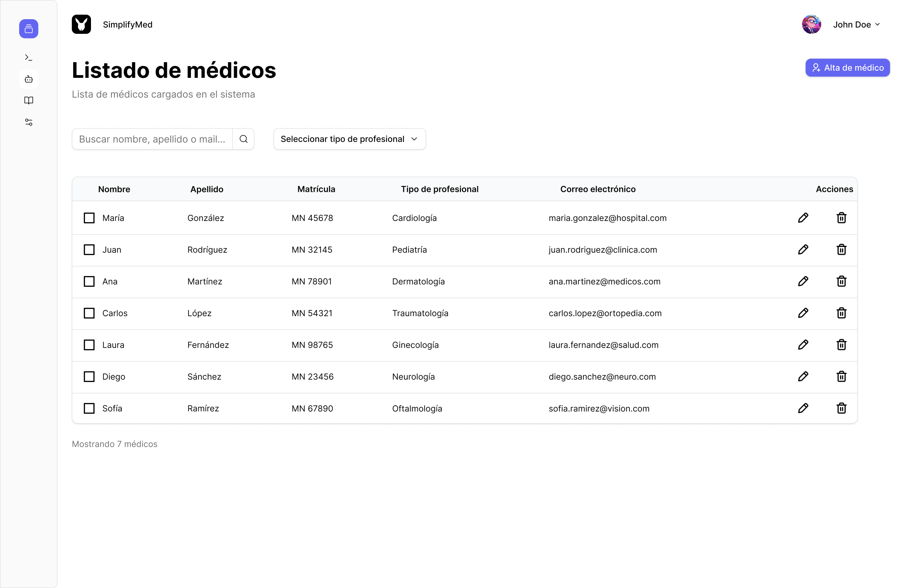Open the professional type selector chevron
This screenshot has width=905, height=588.
(414, 139)
